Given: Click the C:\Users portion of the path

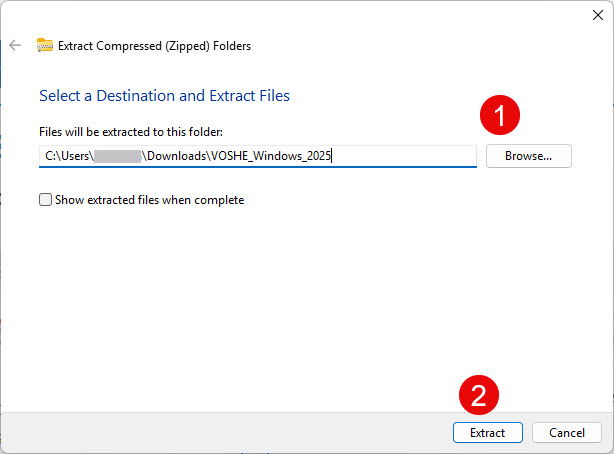Looking at the screenshot, I should (67, 156).
